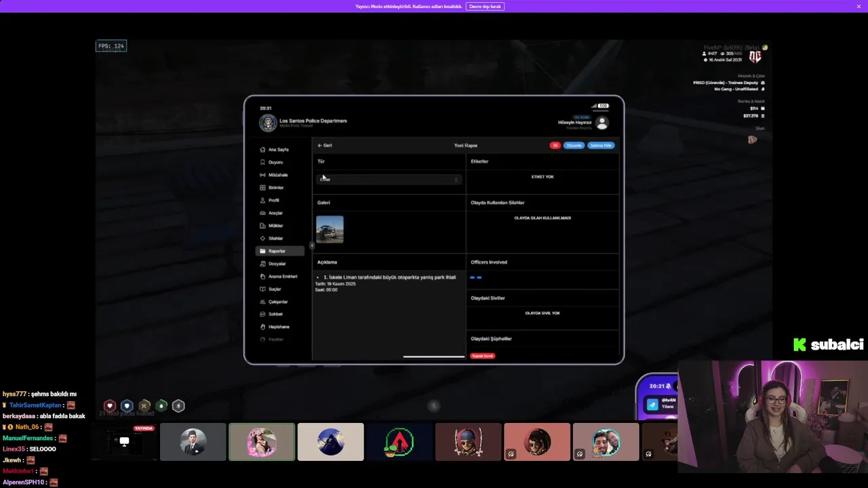Dismiss the purple streamer mode banner
Image resolution: width=868 pixels, height=488 pixels.
pos(859,6)
